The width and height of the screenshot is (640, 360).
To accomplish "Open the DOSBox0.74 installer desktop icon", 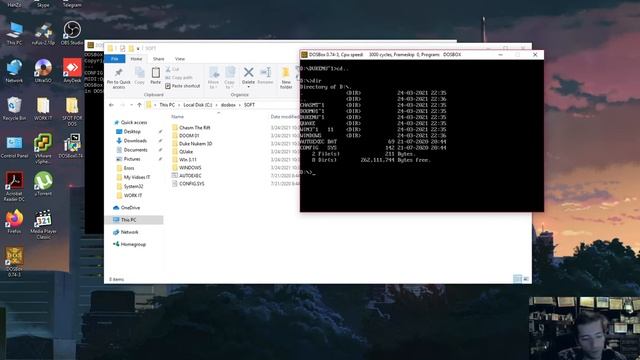I will (x=71, y=146).
